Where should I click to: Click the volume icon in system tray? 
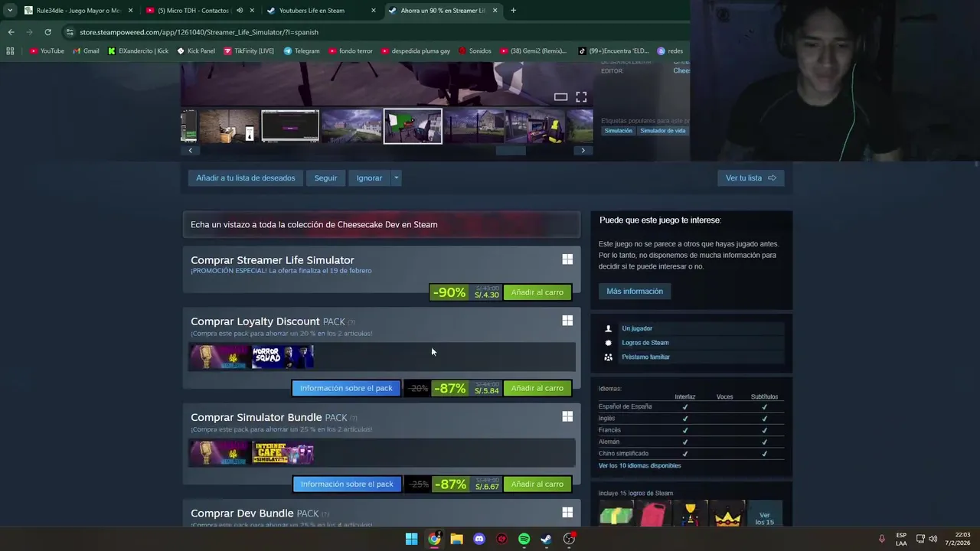(x=933, y=539)
